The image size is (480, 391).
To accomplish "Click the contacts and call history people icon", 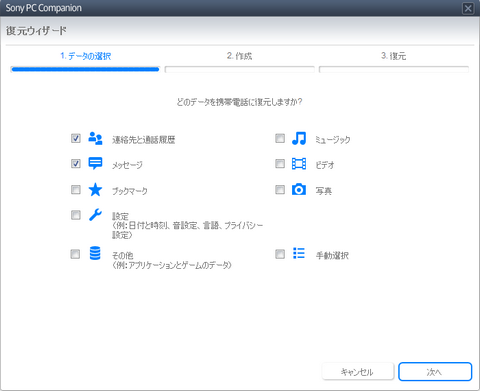I will pyautogui.click(x=95, y=138).
